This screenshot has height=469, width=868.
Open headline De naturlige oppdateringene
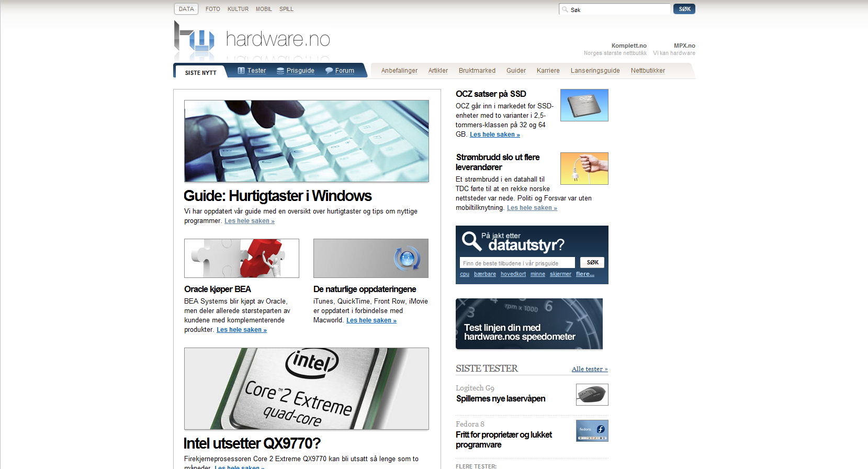[x=365, y=289]
